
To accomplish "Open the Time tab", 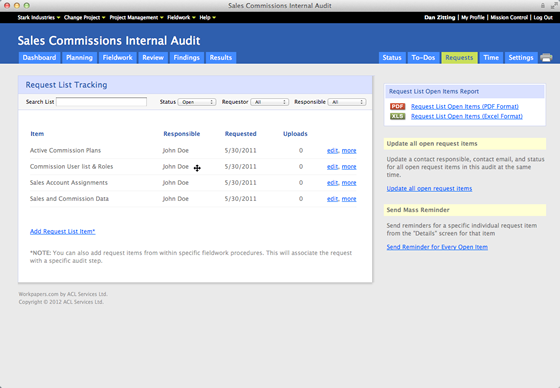I will coord(491,58).
